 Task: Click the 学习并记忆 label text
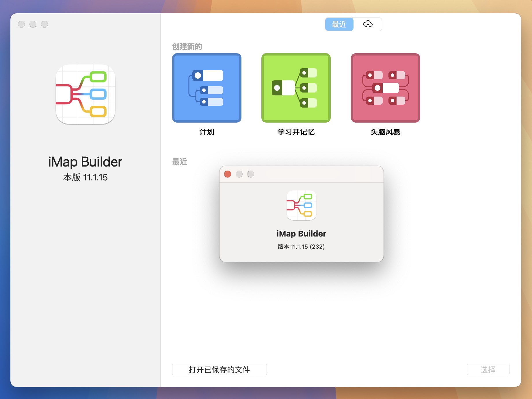296,132
